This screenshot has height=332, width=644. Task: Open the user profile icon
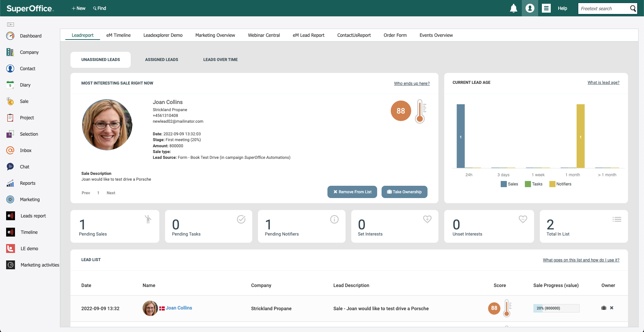tap(530, 8)
